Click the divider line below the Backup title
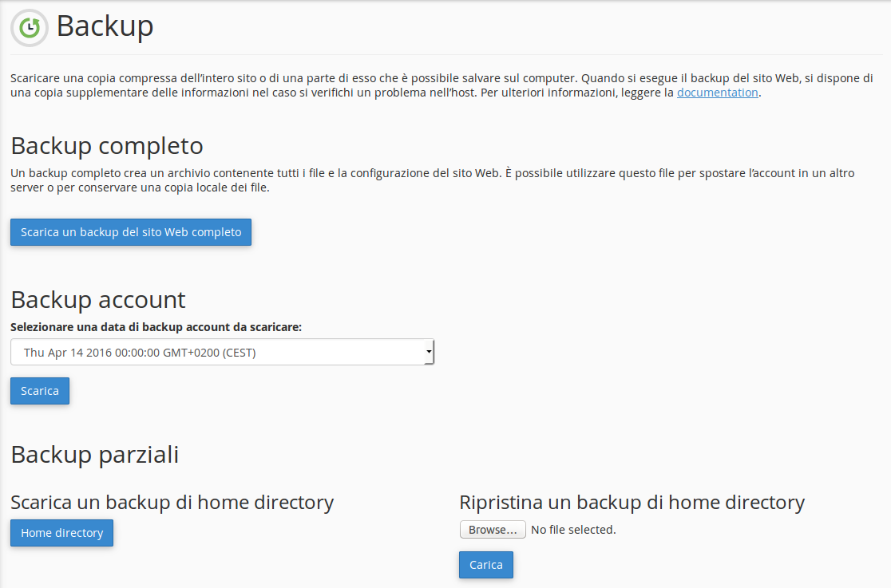891x588 pixels. [446, 54]
